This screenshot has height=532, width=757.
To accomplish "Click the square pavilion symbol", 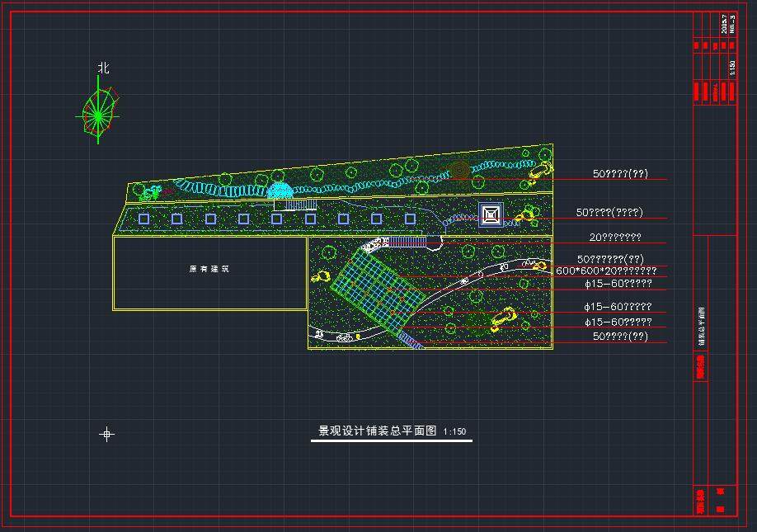I will (491, 215).
